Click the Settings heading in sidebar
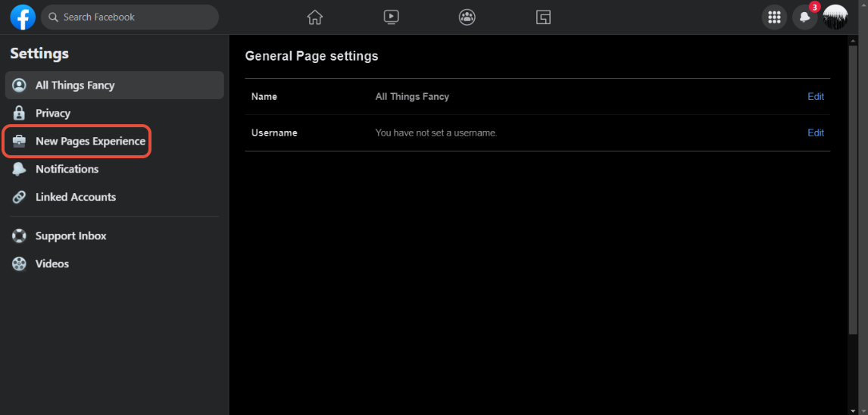The width and height of the screenshot is (868, 415). [x=39, y=54]
